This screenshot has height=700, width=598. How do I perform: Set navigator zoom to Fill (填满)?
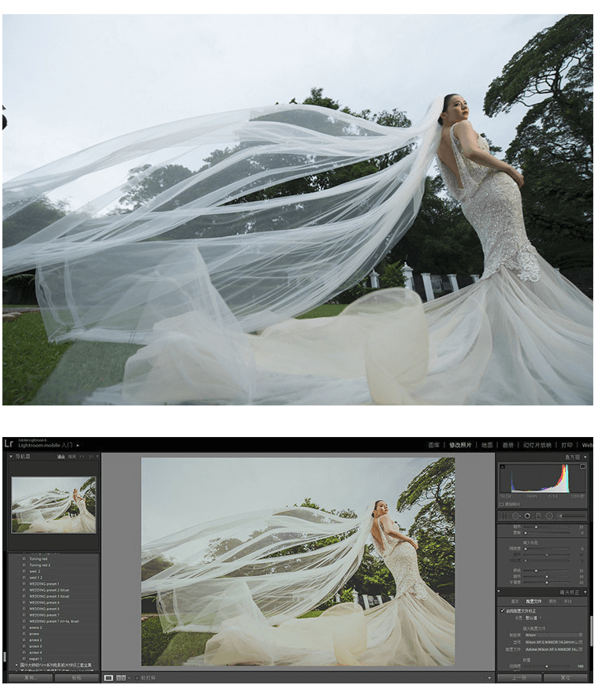(x=72, y=457)
